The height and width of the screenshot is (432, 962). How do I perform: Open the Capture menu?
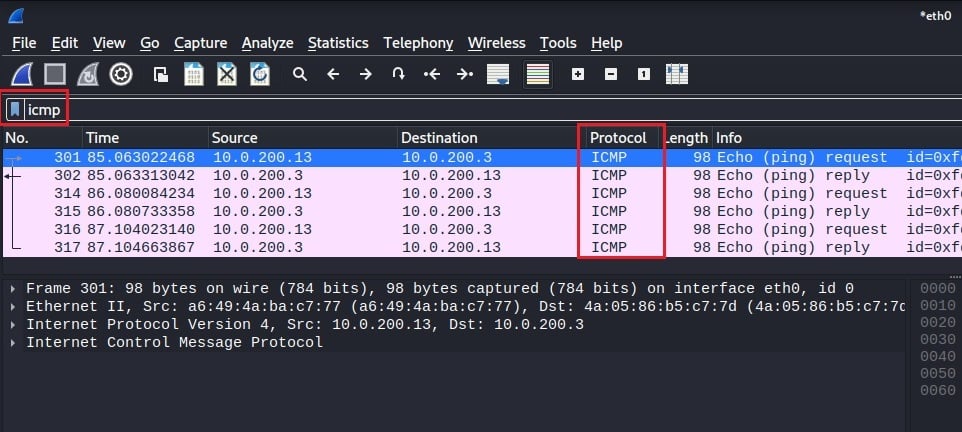click(x=201, y=43)
